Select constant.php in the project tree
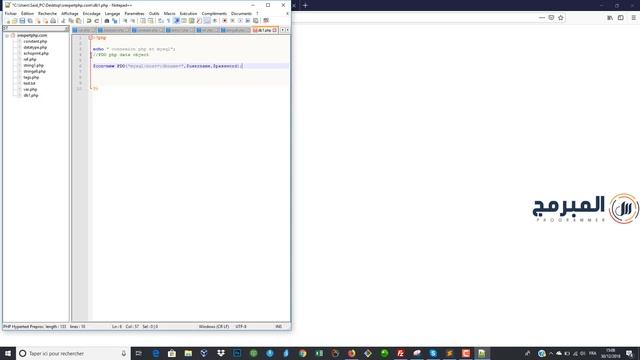640x360 pixels. click(x=35, y=41)
